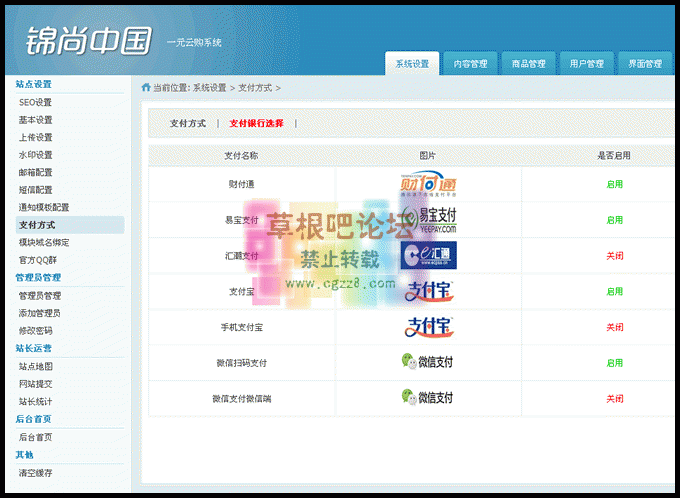
Task: Select the 支付方式 sub-tab
Action: click(x=188, y=123)
